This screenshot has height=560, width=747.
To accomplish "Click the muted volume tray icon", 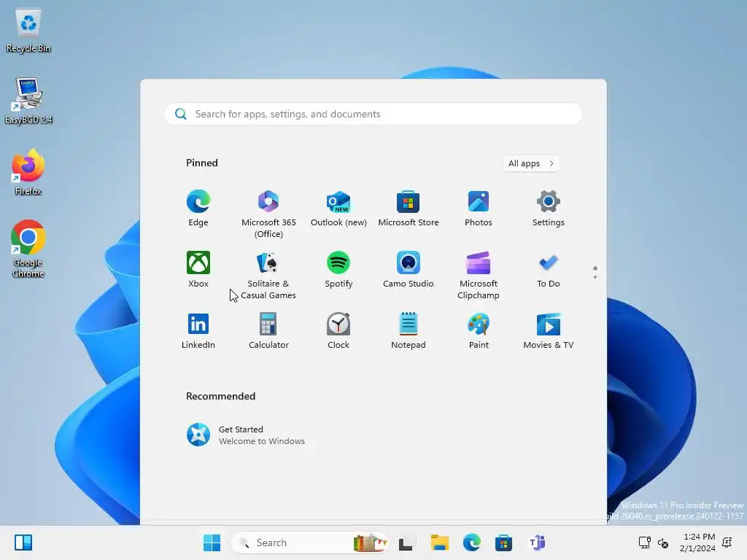I will pos(663,542).
